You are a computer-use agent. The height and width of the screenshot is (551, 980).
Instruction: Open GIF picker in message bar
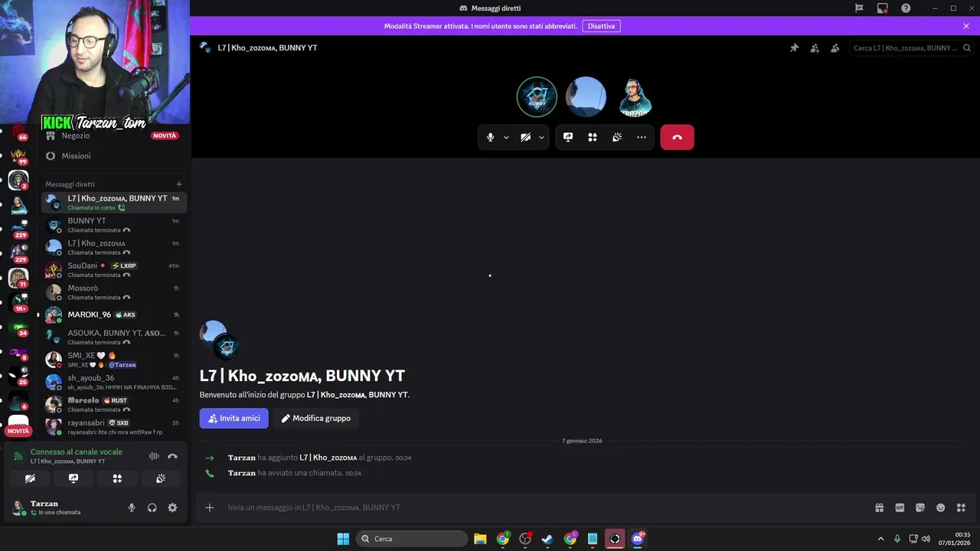900,507
